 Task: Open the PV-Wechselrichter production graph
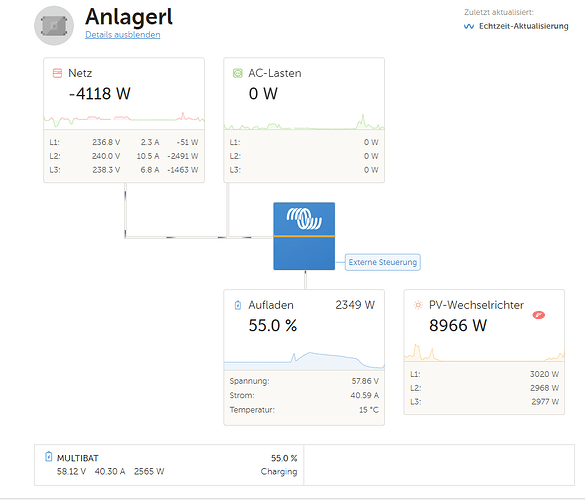(x=484, y=352)
